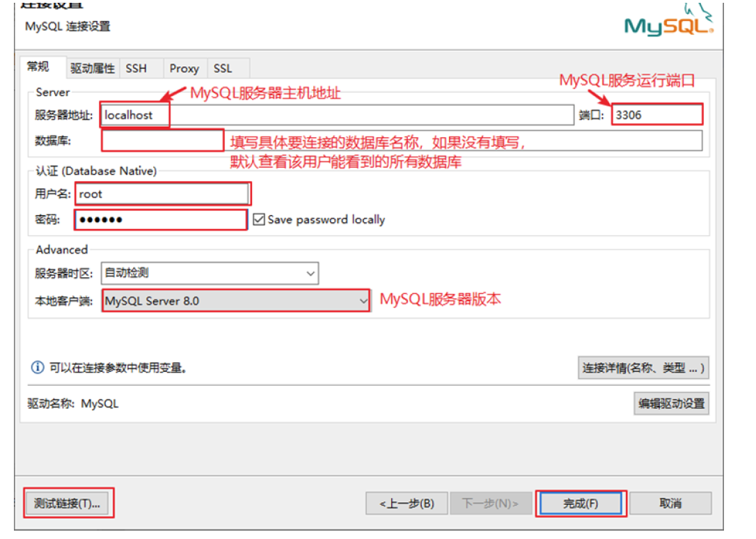756x539 pixels.
Task: Go back with the <上一步(B) button
Action: click(x=407, y=503)
